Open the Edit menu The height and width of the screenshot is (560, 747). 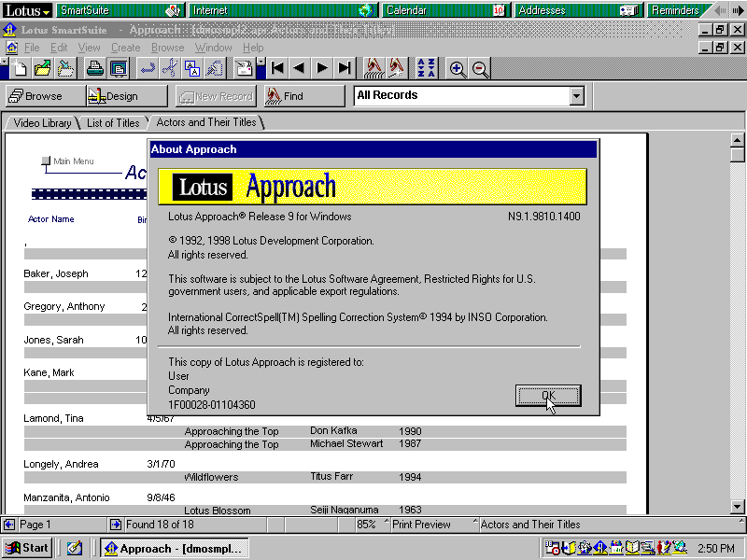pos(59,48)
